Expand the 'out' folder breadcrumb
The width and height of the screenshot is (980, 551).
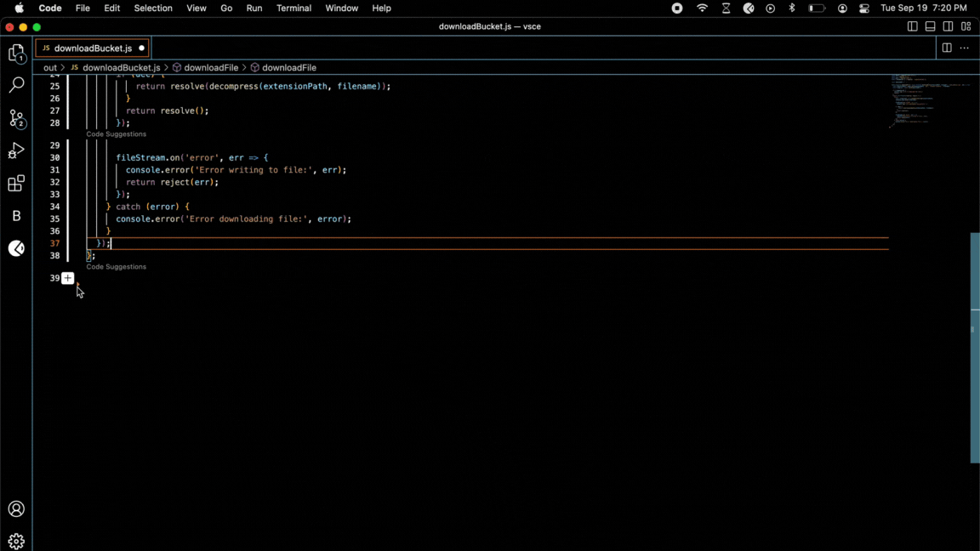point(50,67)
